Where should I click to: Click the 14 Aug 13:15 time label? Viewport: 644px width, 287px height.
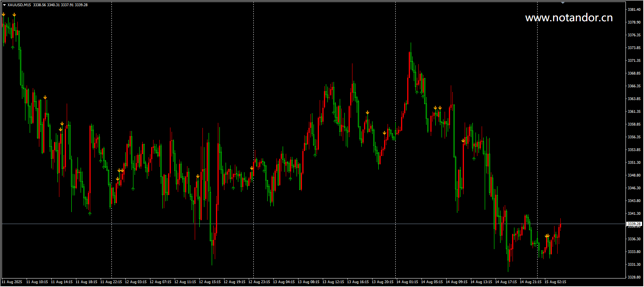tap(481, 282)
